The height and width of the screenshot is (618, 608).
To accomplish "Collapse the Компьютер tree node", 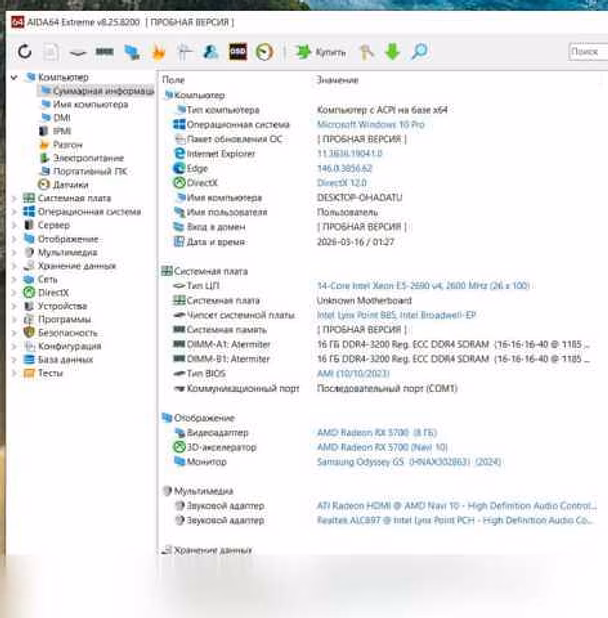I will (14, 78).
